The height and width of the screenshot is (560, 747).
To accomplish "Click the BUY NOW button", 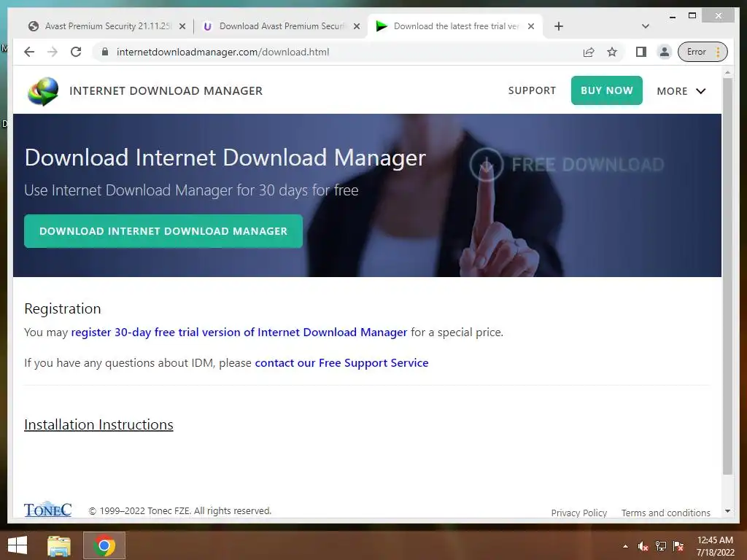I will tap(606, 90).
